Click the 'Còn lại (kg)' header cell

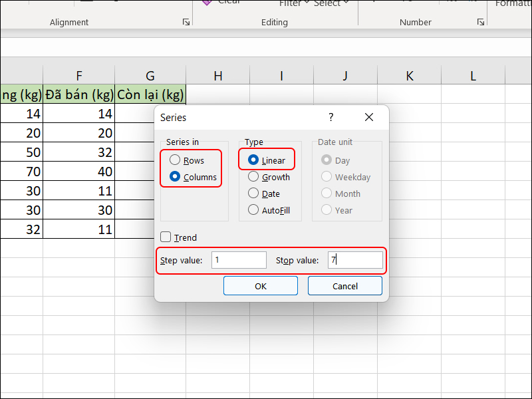(150, 94)
